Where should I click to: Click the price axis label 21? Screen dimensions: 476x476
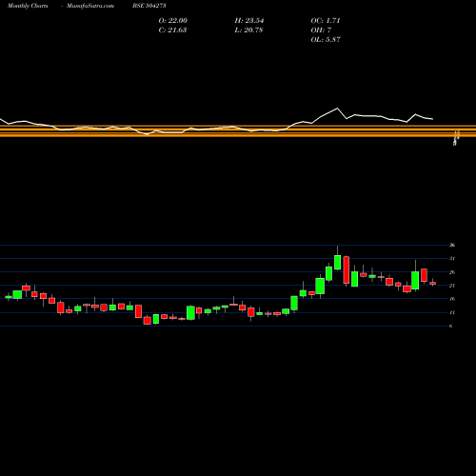(452, 286)
